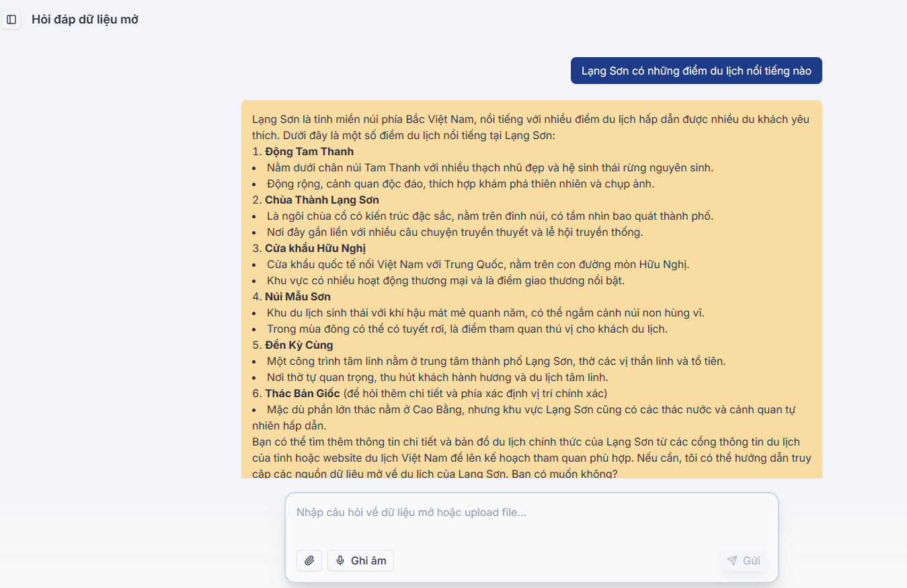Click the 'Hỏi đáp dữ liệu mở' title
This screenshot has height=588, width=907.
pyautogui.click(x=85, y=19)
